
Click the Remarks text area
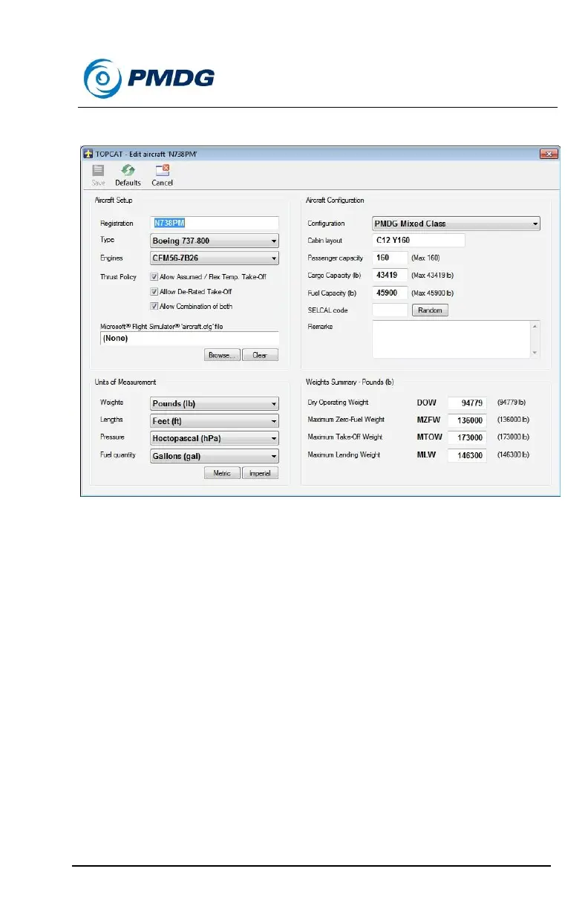pos(451,339)
